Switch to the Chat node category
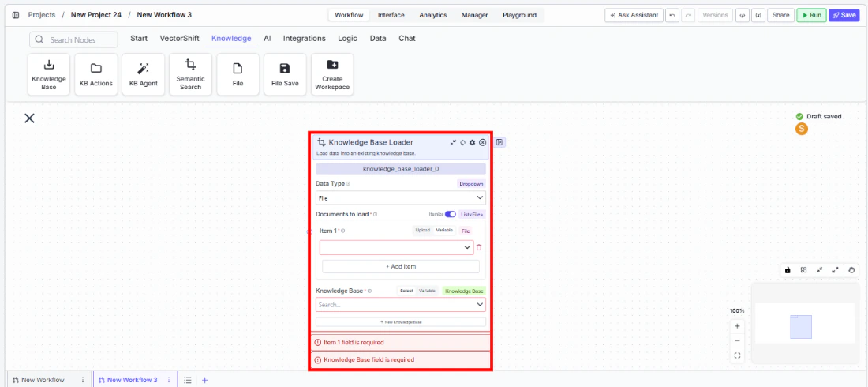 pos(407,38)
